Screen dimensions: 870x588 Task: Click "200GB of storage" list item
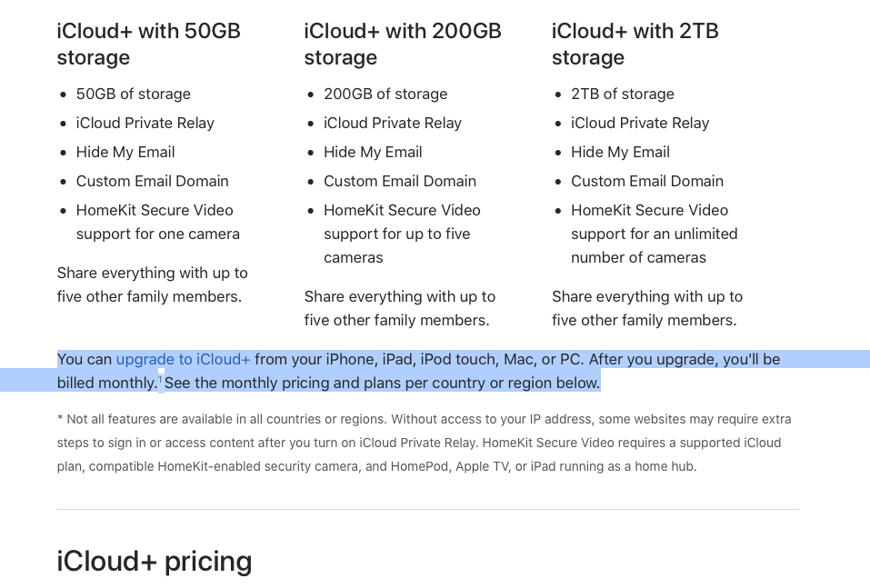coord(385,94)
